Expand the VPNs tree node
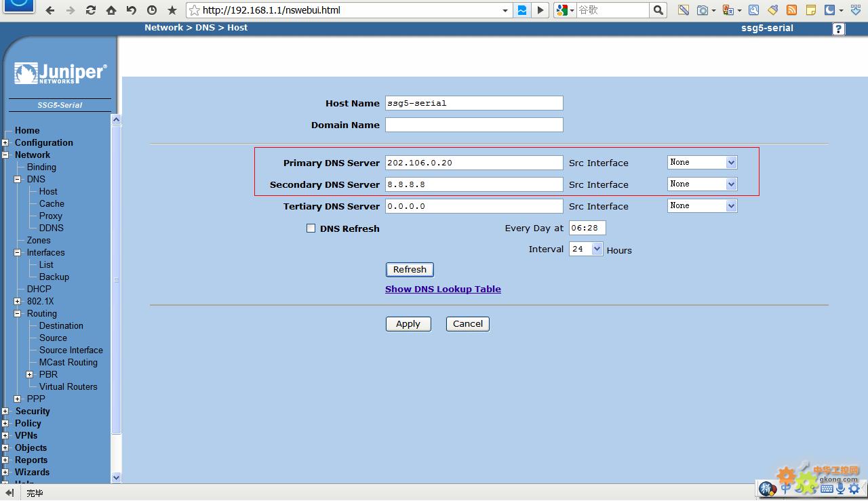Image resolution: width=868 pixels, height=501 pixels. point(5,436)
